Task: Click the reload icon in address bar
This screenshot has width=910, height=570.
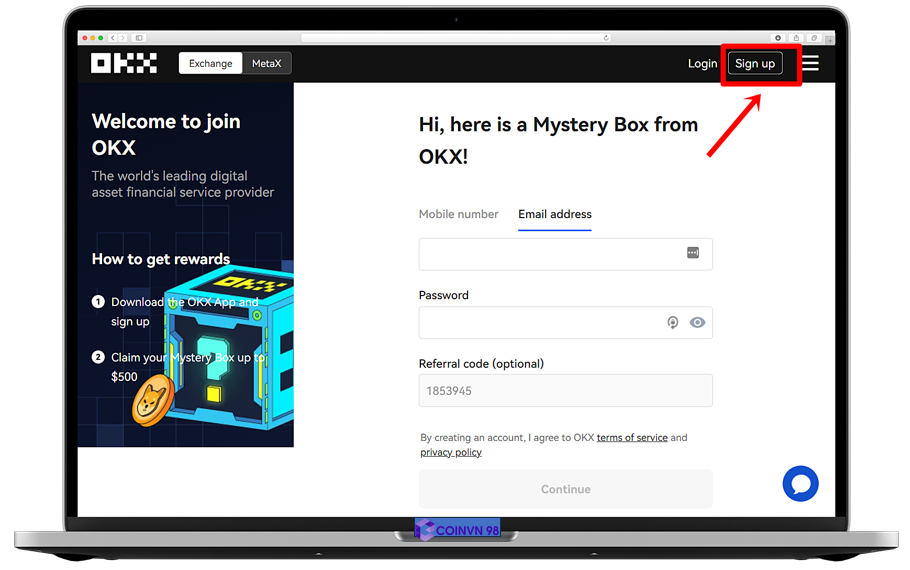Action: (x=606, y=38)
